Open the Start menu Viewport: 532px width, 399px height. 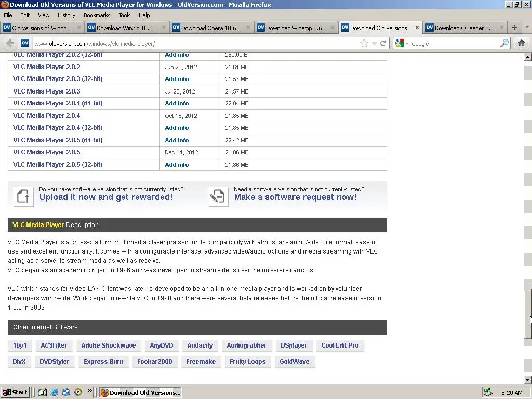pos(15,393)
